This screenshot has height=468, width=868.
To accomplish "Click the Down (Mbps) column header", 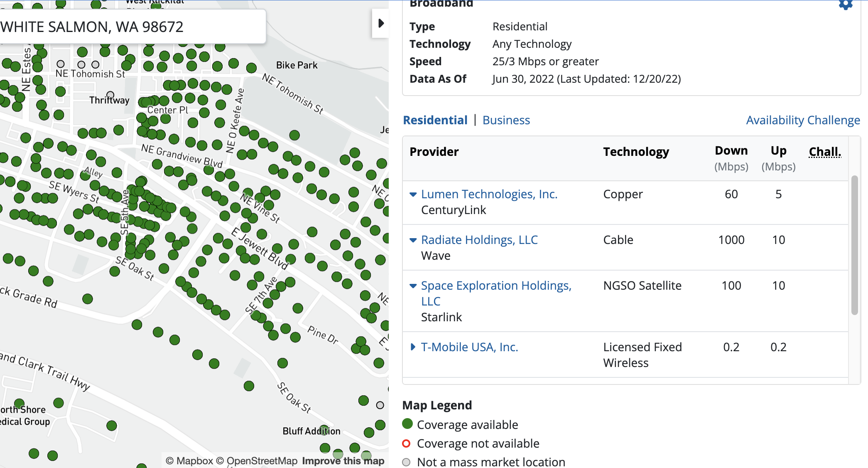I will [731, 158].
